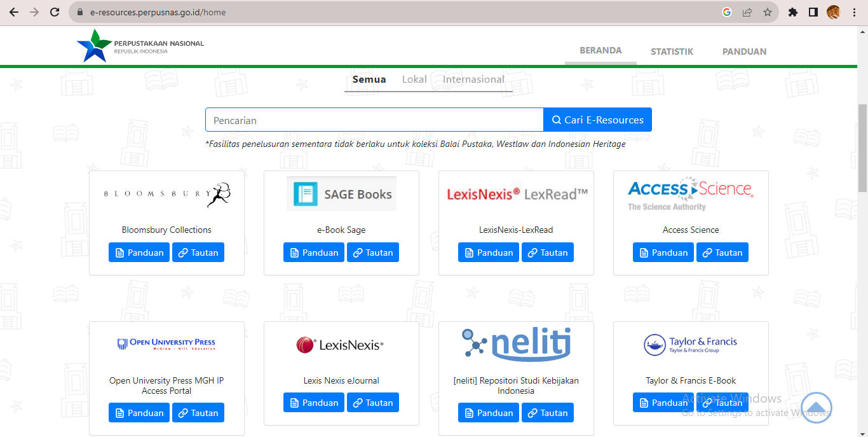The height and width of the screenshot is (437, 868).
Task: Click the 'LexisNexis-LexRead' title text
Action: (x=516, y=230)
